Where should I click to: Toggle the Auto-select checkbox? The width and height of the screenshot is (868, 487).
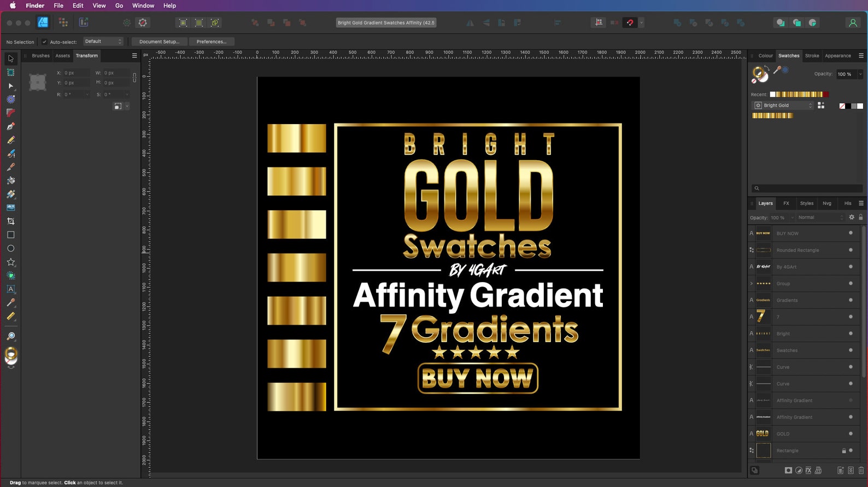(44, 42)
